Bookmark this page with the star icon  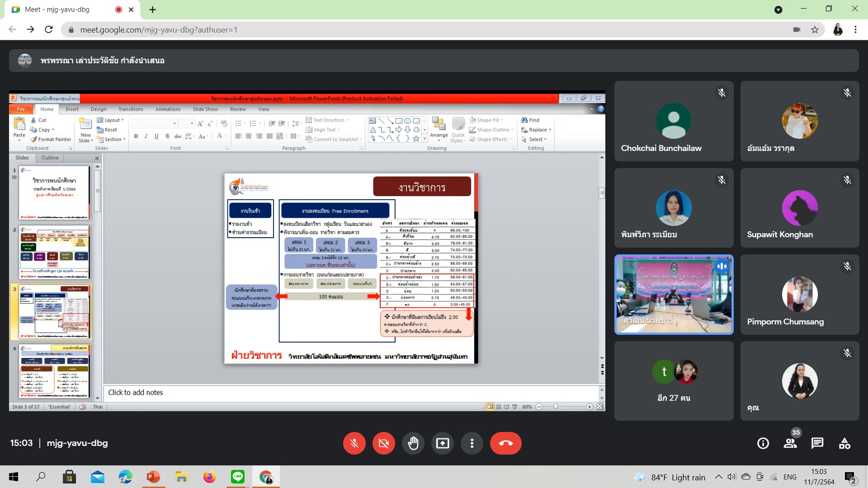[815, 30]
